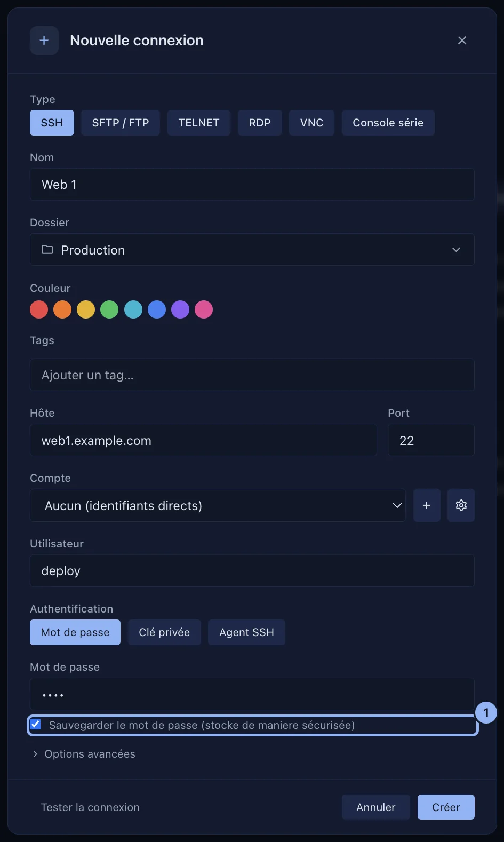Select SSH connection type
Screen dimensions: 504x842
click(x=52, y=123)
